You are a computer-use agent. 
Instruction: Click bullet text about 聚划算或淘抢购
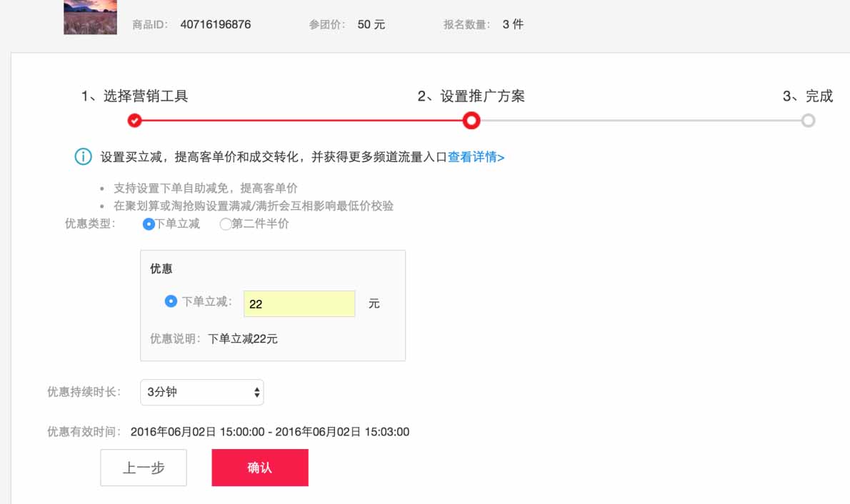[253, 206]
